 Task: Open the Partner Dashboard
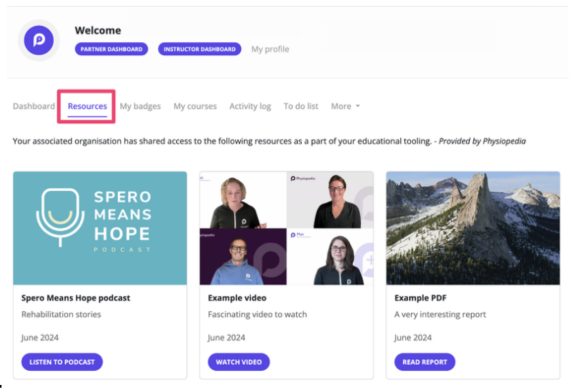coord(112,49)
